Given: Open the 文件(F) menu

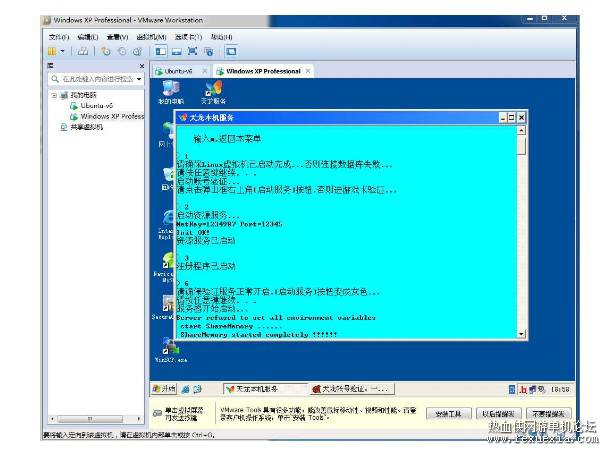Looking at the screenshot, I should coord(59,37).
